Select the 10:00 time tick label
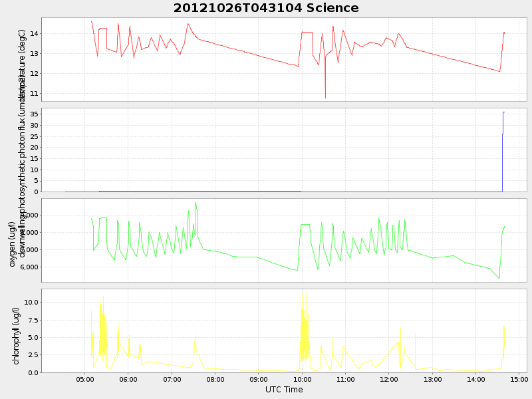The width and height of the screenshot is (532, 399). [302, 379]
